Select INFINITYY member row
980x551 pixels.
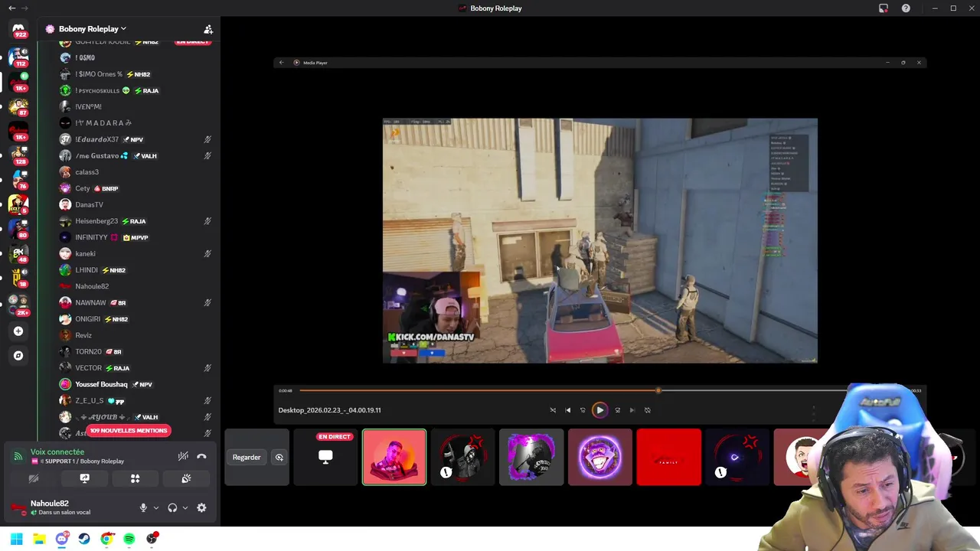pyautogui.click(x=136, y=237)
